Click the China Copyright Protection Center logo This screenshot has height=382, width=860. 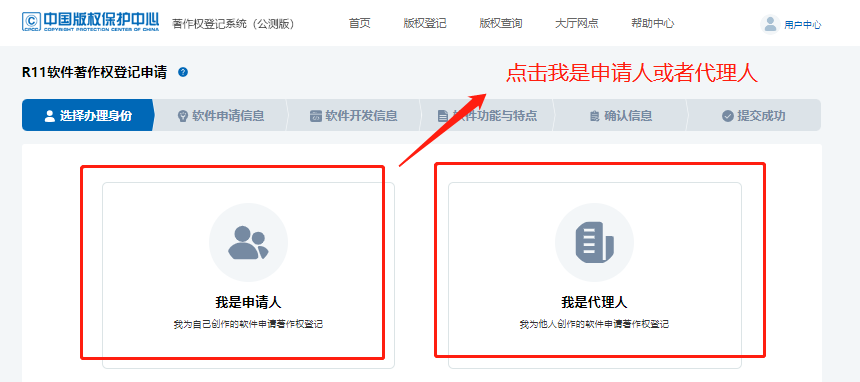tap(90, 21)
